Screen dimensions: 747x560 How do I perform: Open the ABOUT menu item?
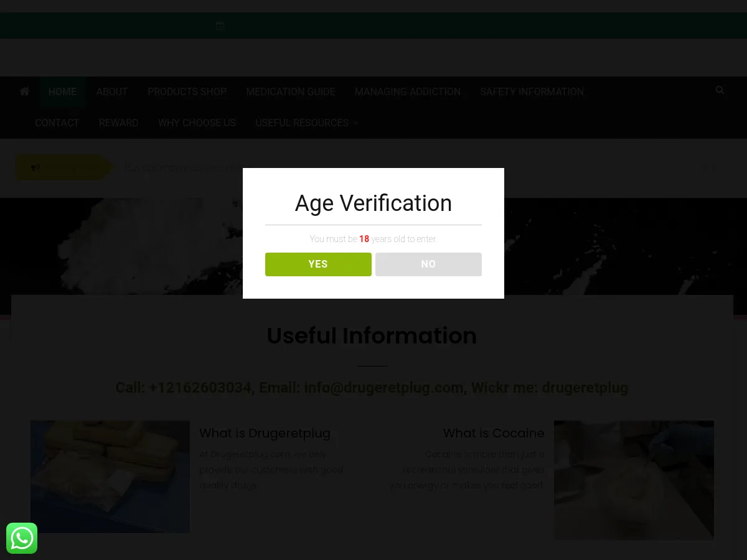click(112, 92)
